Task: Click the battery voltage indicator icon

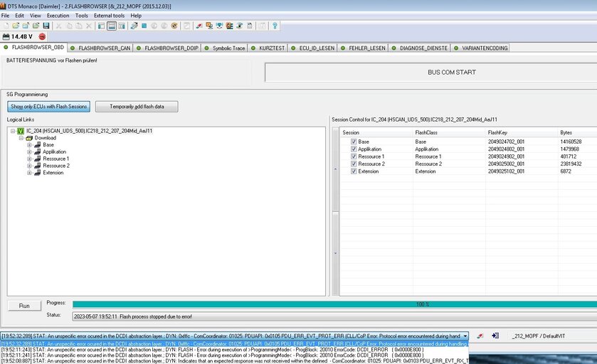Action: pyautogui.click(x=6, y=36)
